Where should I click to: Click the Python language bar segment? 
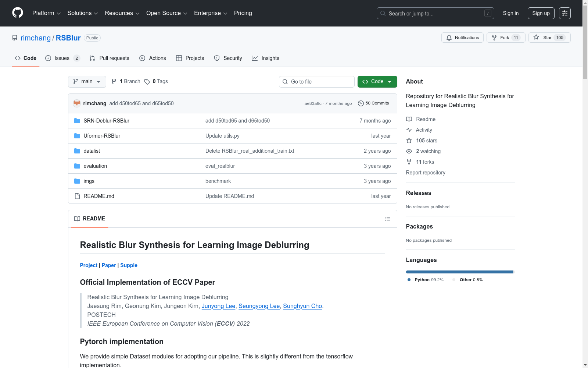459,272
